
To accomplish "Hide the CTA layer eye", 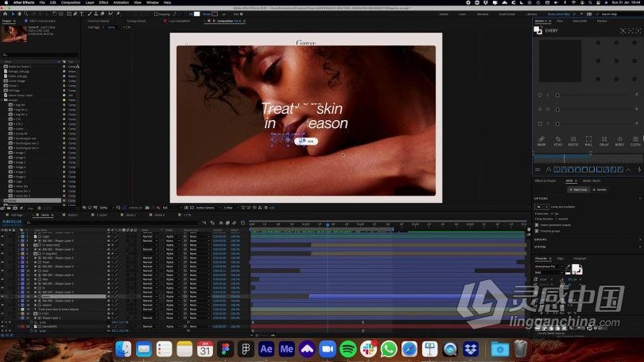I will tap(3, 313).
